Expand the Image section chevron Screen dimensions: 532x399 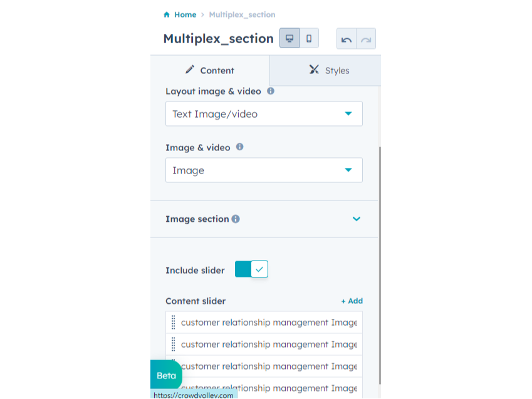point(357,219)
